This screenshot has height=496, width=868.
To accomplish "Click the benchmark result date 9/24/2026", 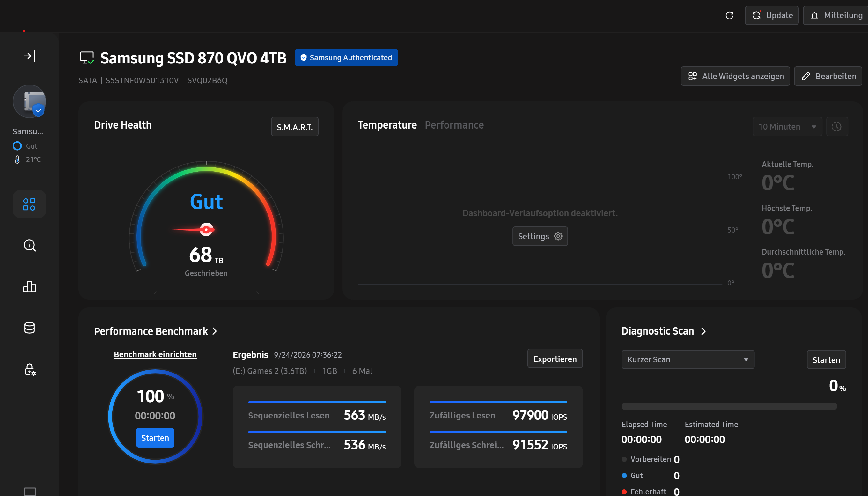I will tap(308, 355).
